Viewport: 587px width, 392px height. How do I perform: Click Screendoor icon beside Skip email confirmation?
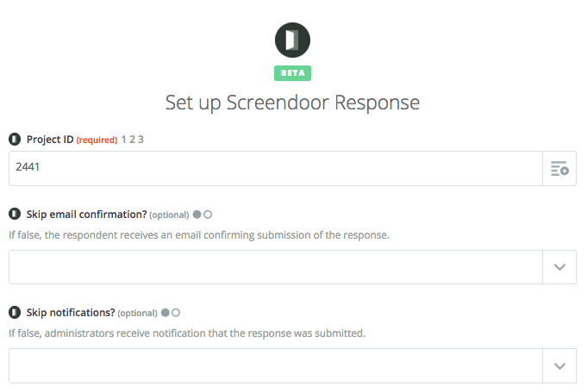15,214
